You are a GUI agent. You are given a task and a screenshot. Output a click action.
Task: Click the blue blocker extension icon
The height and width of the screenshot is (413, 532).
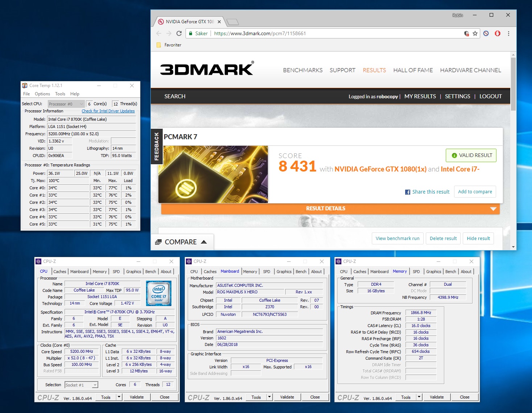pos(486,33)
